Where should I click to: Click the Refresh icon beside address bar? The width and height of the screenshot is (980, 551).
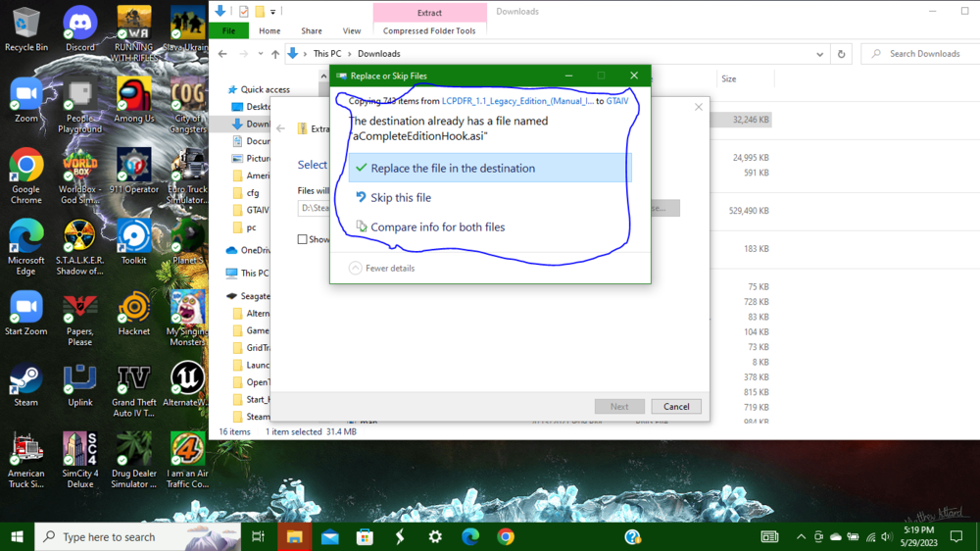tap(841, 54)
